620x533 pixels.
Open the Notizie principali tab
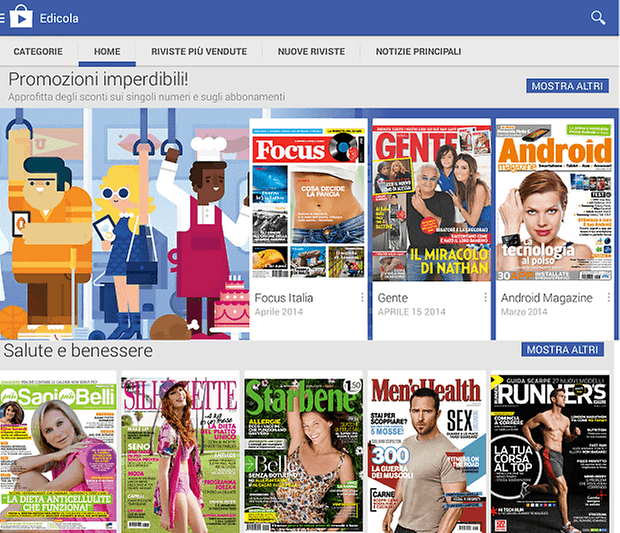point(418,51)
